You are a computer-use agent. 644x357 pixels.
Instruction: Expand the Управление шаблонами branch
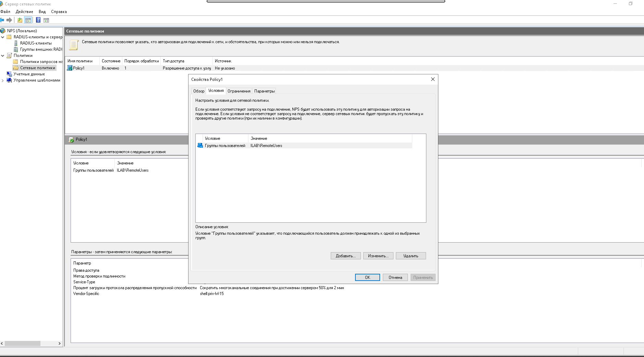(x=3, y=81)
